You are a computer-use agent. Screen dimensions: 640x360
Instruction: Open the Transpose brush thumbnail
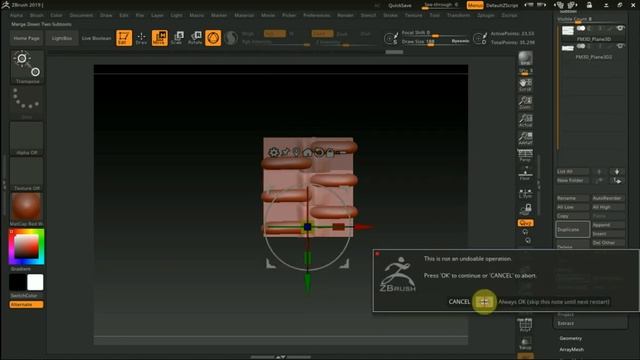(x=27, y=67)
